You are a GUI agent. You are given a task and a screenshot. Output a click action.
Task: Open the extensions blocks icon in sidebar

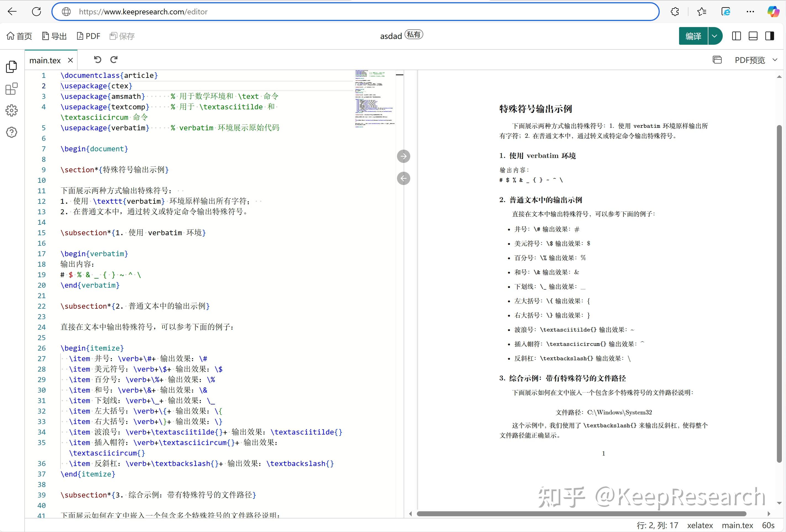tap(12, 89)
